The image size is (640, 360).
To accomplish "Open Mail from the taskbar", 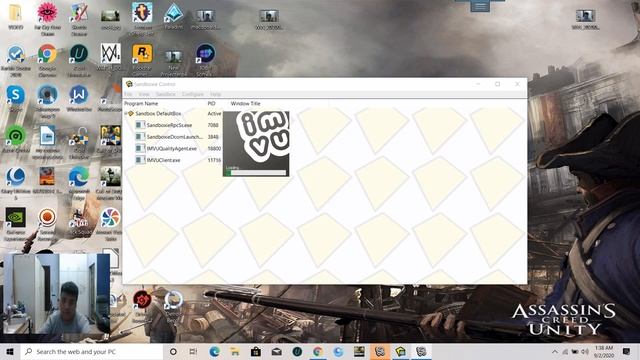I will [x=276, y=351].
